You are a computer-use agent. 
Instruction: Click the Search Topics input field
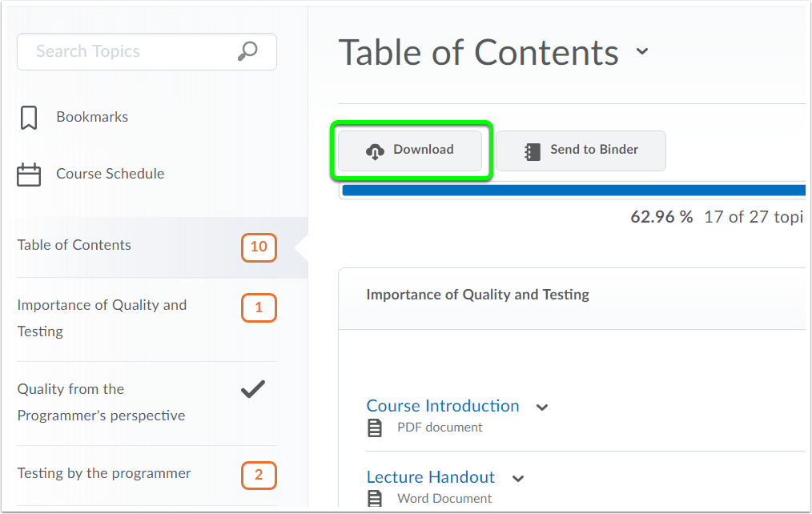coord(147,51)
